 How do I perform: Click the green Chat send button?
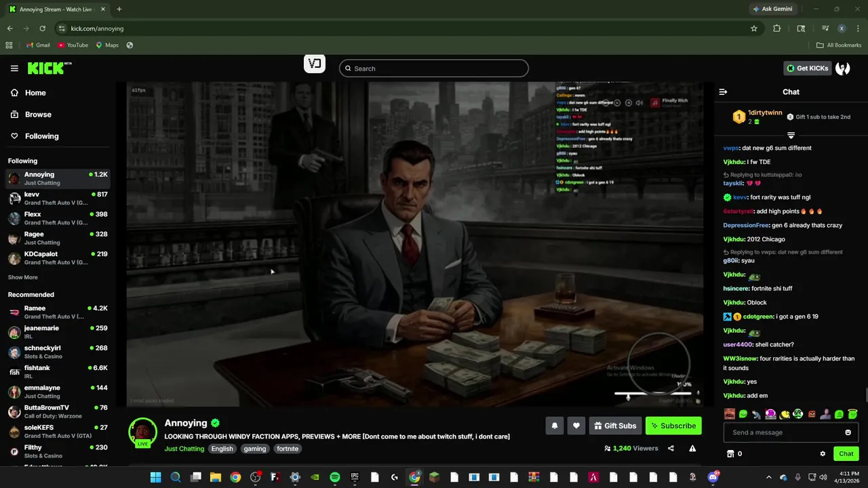pos(846,453)
